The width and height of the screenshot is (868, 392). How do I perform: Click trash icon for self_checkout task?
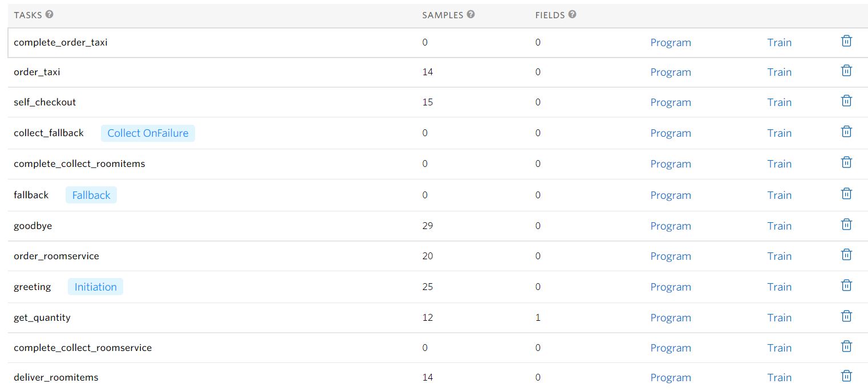(846, 101)
